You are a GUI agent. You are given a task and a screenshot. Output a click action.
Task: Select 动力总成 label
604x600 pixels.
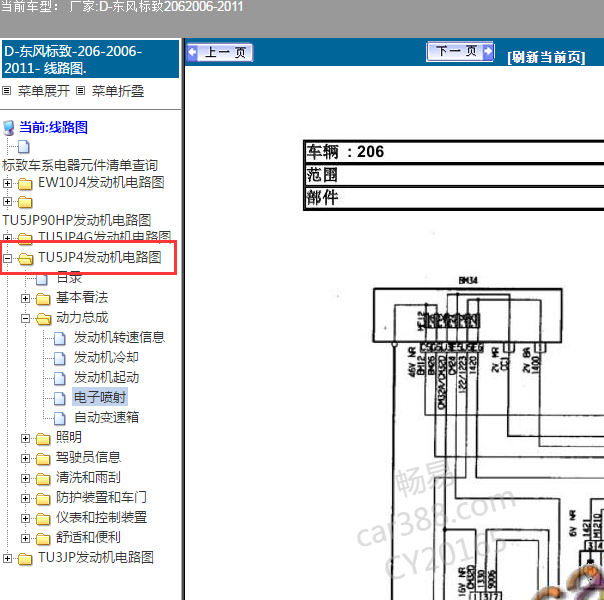[x=82, y=317]
